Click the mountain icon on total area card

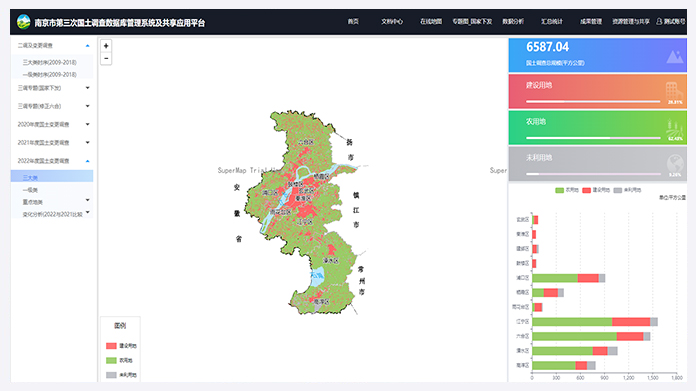[675, 56]
